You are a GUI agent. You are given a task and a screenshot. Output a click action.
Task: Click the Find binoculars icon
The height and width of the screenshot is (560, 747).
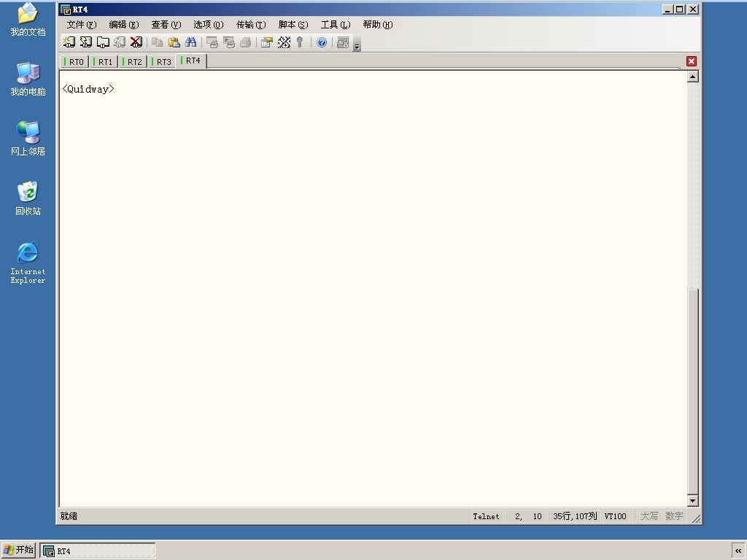[191, 42]
